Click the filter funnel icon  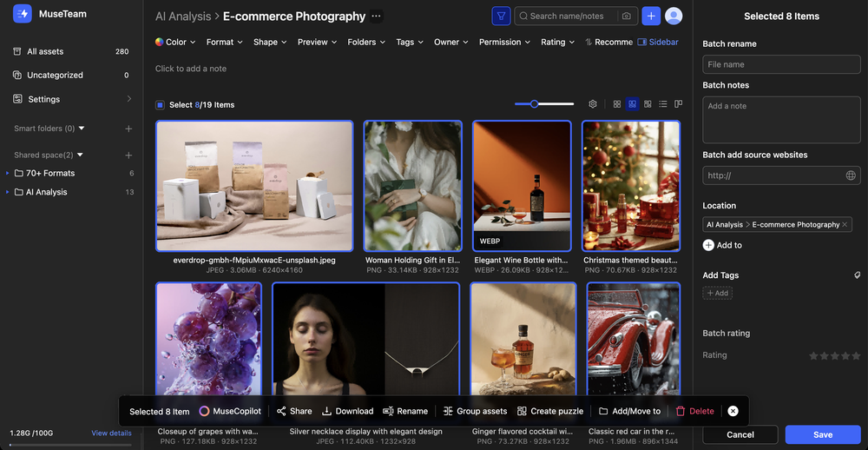pyautogui.click(x=501, y=16)
